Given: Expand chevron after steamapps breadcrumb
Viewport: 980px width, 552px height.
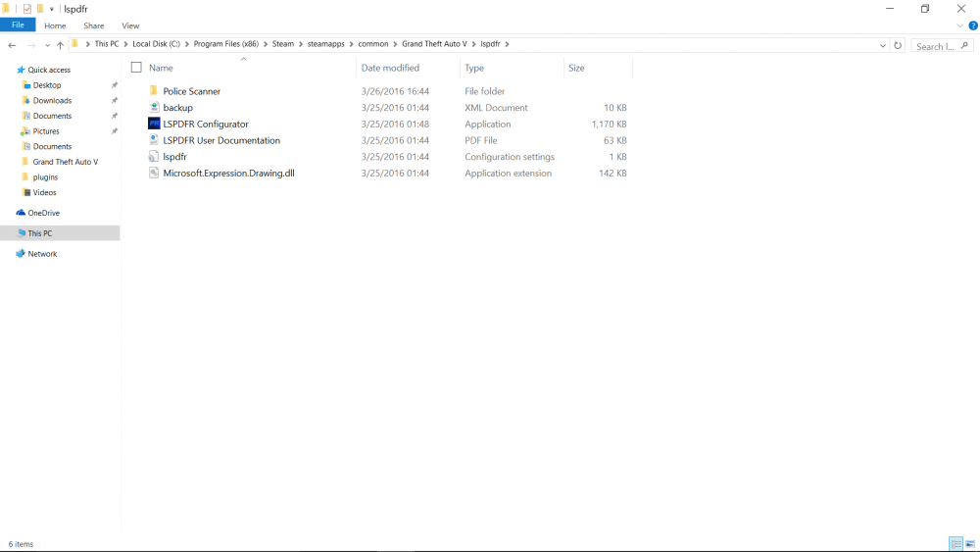Looking at the screenshot, I should coord(351,44).
